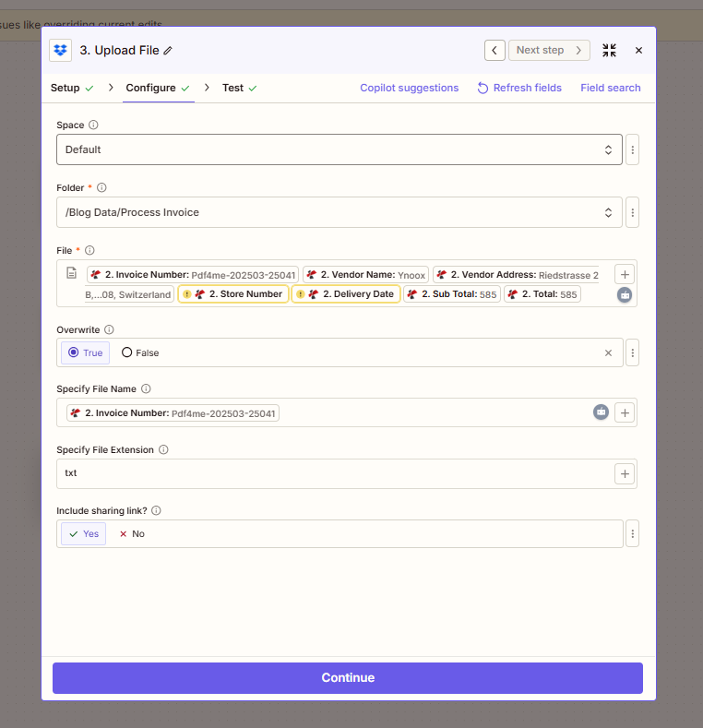Select False for Overwrite

click(140, 352)
